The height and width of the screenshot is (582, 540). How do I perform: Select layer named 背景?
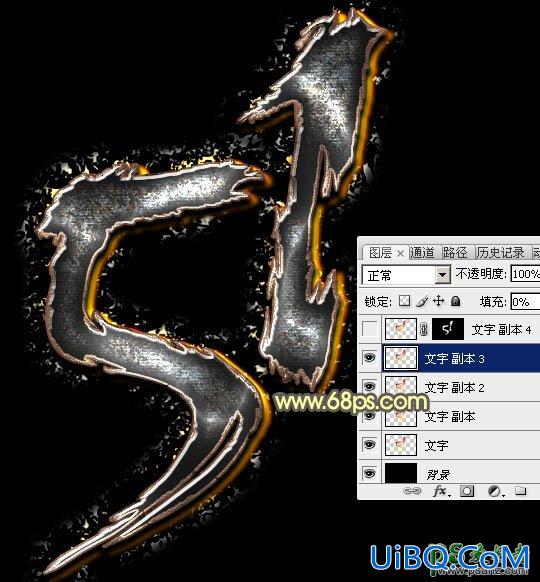(438, 474)
